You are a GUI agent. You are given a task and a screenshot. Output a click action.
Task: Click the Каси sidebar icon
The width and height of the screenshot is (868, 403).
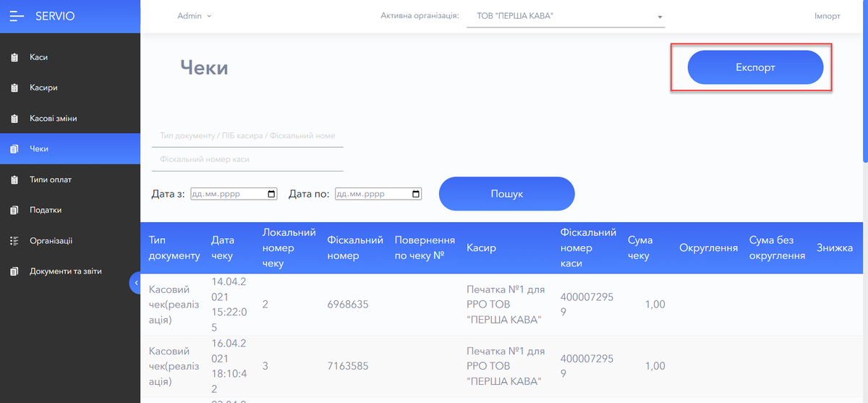(x=14, y=57)
